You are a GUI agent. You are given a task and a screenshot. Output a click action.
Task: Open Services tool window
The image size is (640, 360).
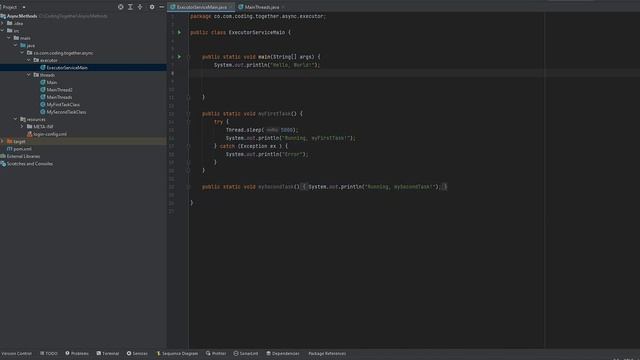(137, 353)
